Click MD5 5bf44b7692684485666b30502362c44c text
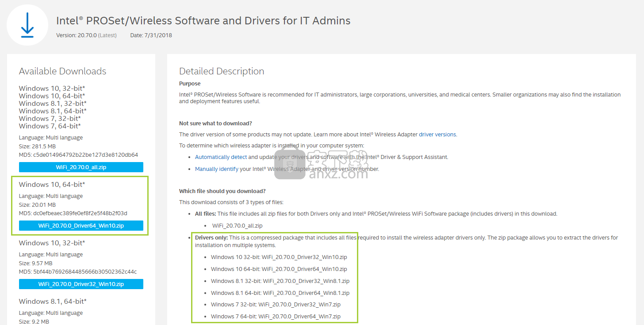The height and width of the screenshot is (325, 644). pyautogui.click(x=78, y=272)
